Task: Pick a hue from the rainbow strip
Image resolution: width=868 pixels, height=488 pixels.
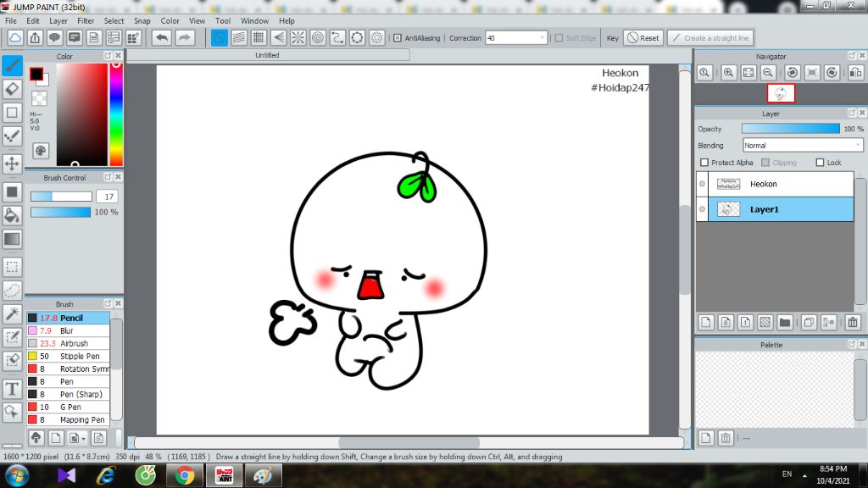Action: [116, 114]
